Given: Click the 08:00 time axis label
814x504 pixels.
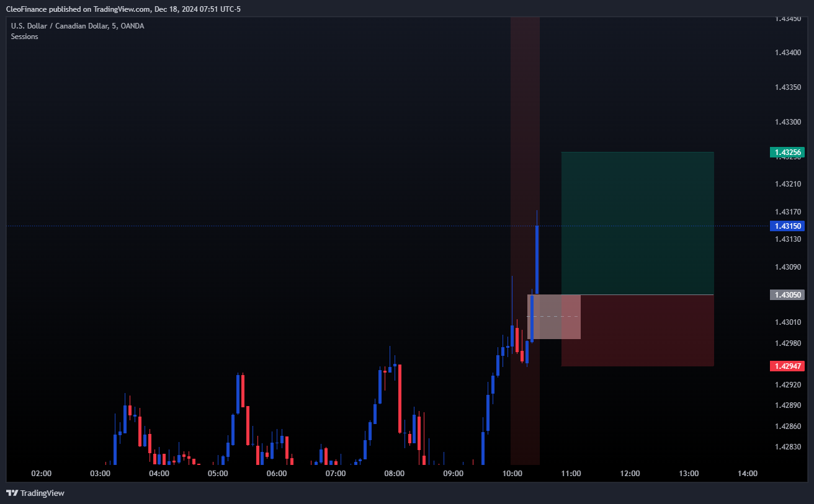Looking at the screenshot, I should (x=395, y=474).
